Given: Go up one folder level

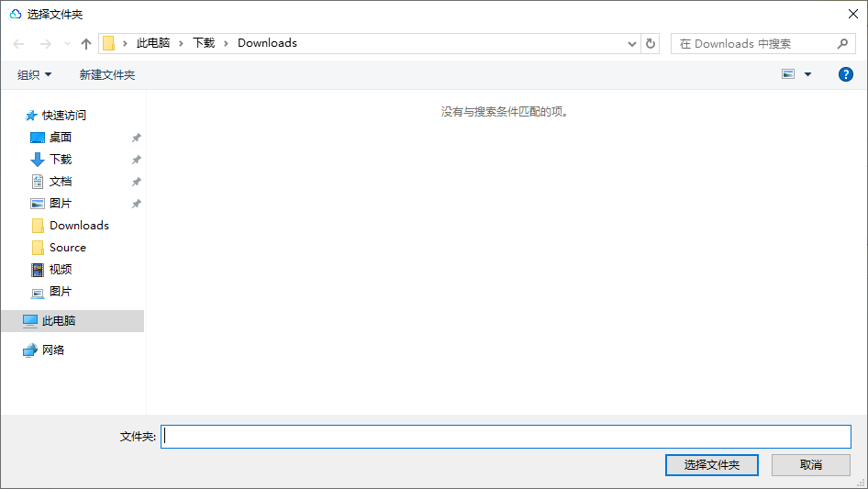Looking at the screenshot, I should (86, 44).
